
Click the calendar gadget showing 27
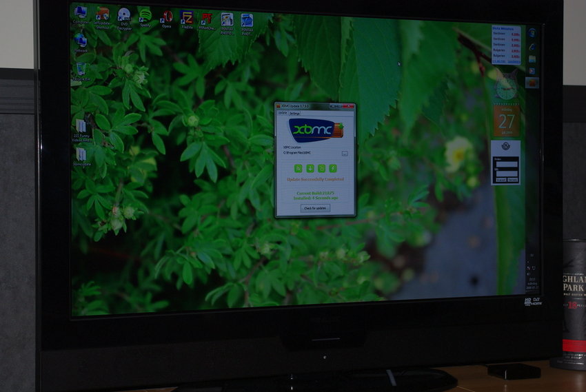[507, 121]
